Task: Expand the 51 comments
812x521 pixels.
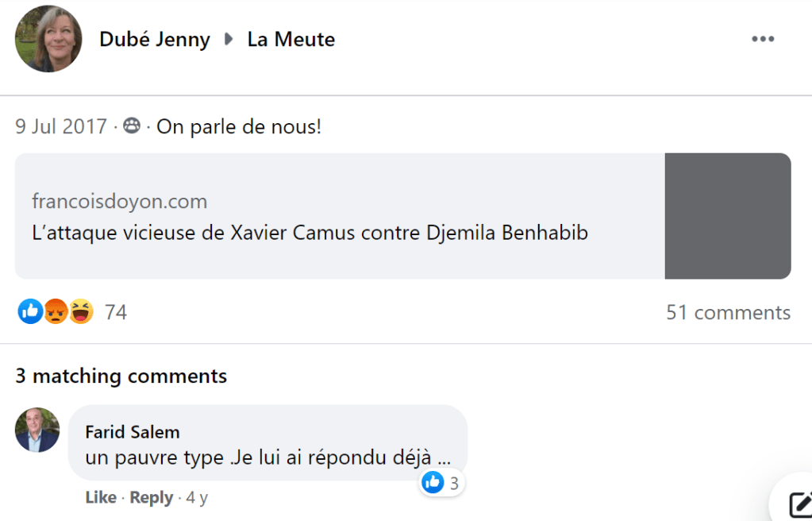Action: 728,312
